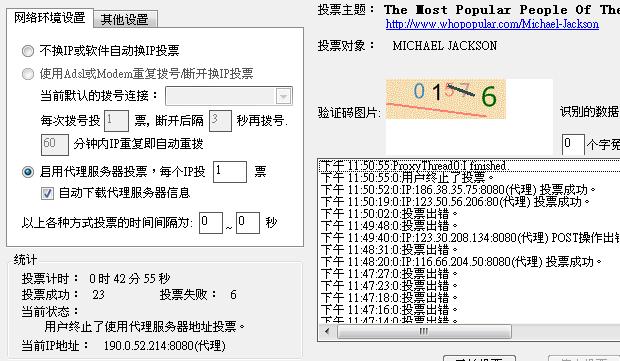Select log entry IP:186.38.35.75:8080 投票成功
Viewport: 620px width, 361px height.
click(x=469, y=190)
